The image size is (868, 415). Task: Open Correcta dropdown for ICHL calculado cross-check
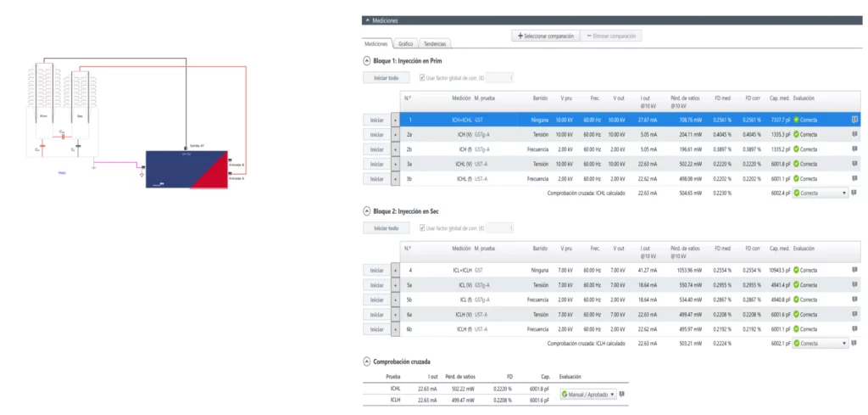(820, 193)
